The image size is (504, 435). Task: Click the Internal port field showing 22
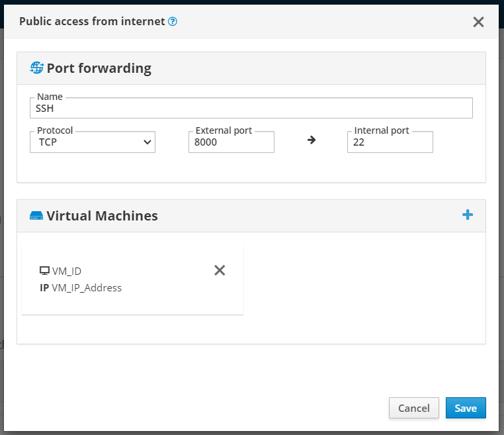pos(390,142)
